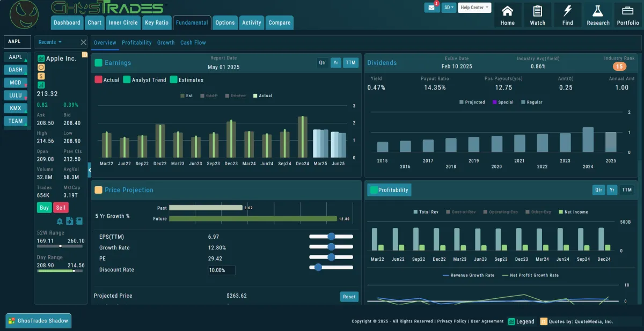The image size is (644, 331).
Task: Toggle the Estimates series
Action: [187, 80]
